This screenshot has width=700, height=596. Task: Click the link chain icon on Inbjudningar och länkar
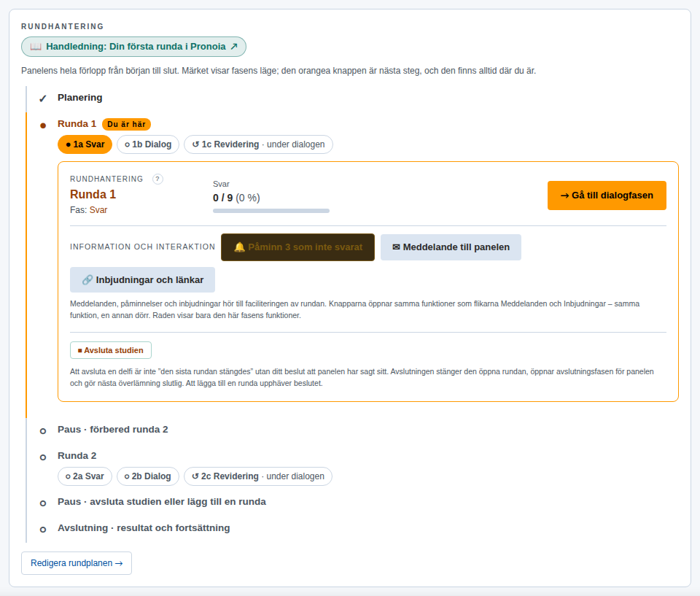point(87,279)
